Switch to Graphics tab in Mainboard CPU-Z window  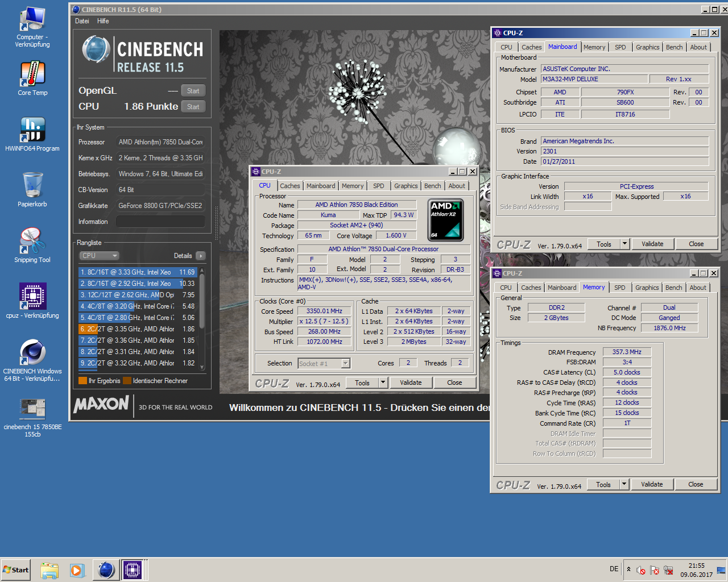(647, 47)
